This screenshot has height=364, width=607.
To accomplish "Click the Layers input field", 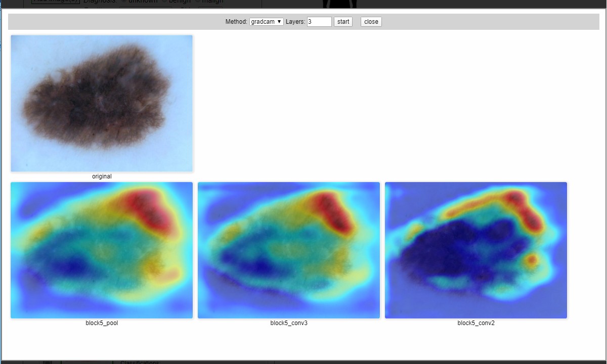I will click(x=319, y=22).
